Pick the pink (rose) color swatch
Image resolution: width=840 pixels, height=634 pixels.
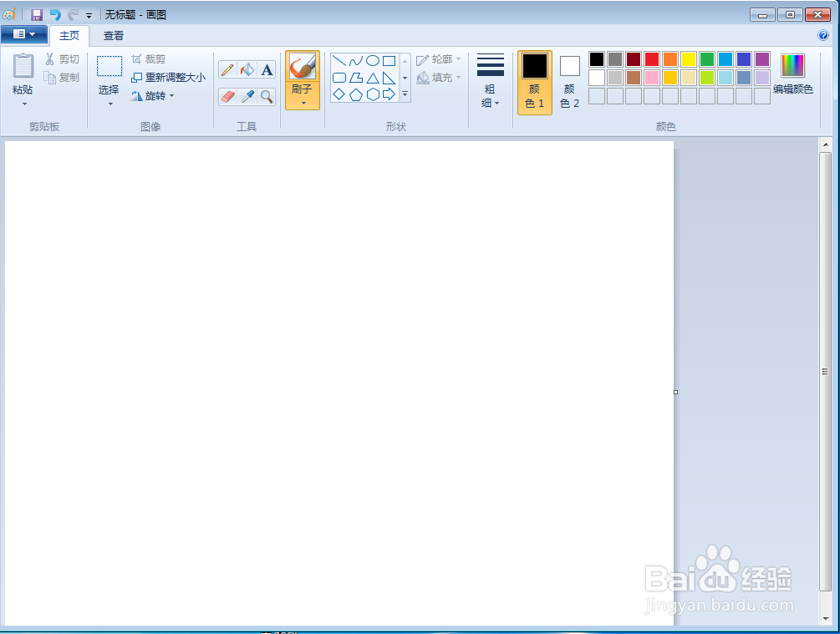651,78
